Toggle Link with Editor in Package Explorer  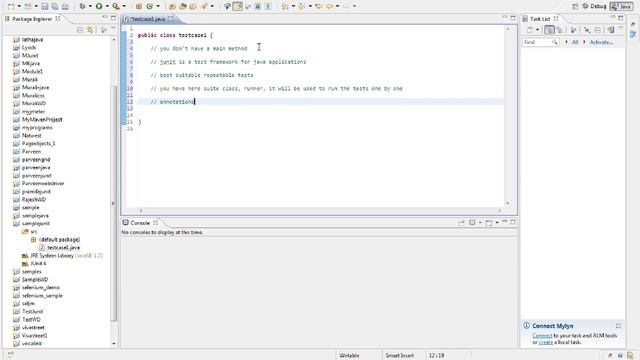(90, 30)
